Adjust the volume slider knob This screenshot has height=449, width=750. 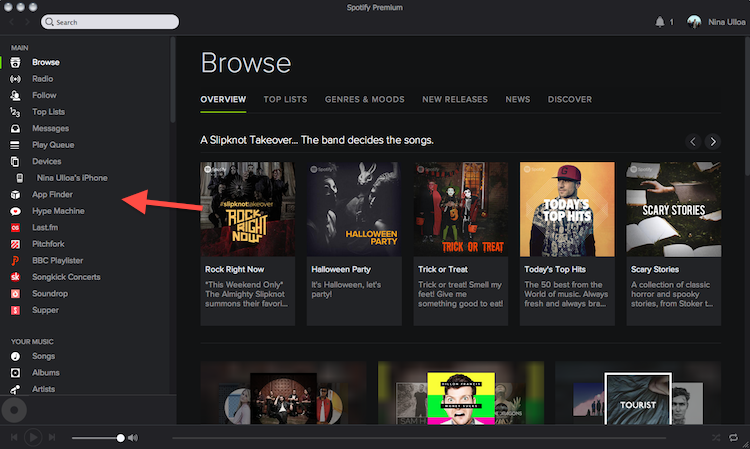point(121,438)
